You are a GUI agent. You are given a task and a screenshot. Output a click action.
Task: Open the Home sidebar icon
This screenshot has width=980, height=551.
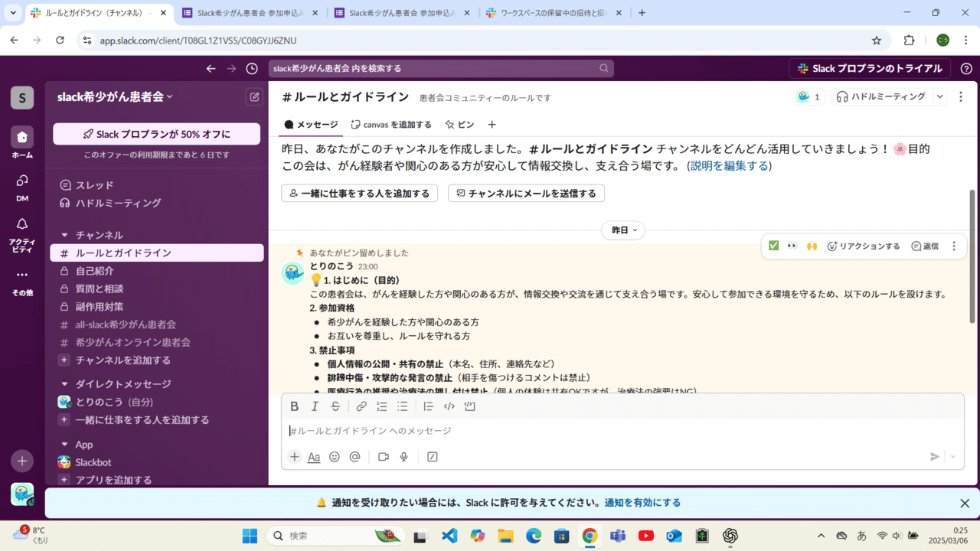22,137
